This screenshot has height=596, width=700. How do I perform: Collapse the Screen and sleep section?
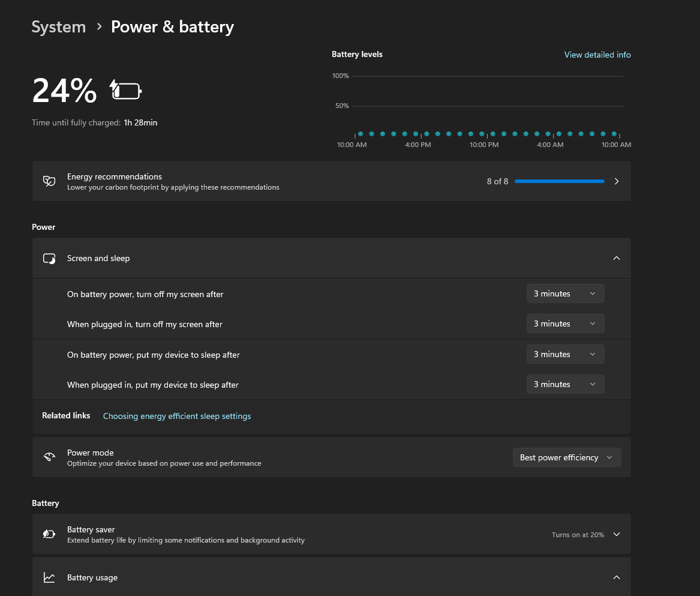tap(617, 258)
